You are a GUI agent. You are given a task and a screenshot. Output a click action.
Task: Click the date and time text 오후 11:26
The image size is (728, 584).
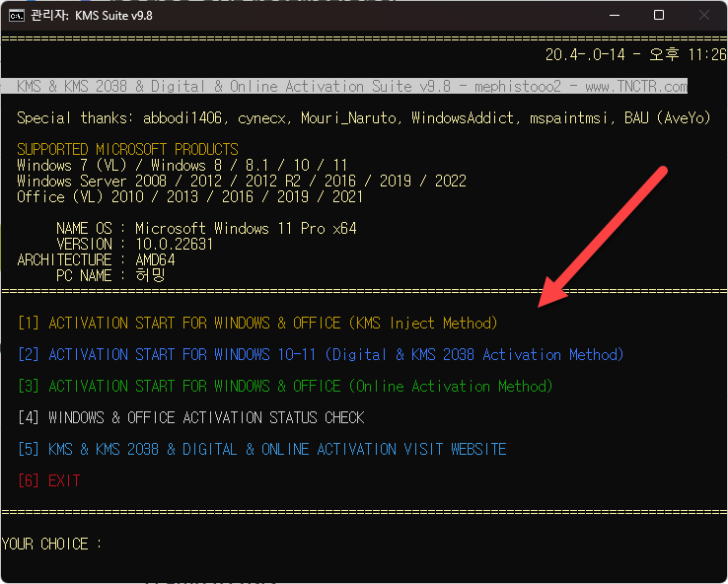635,55
